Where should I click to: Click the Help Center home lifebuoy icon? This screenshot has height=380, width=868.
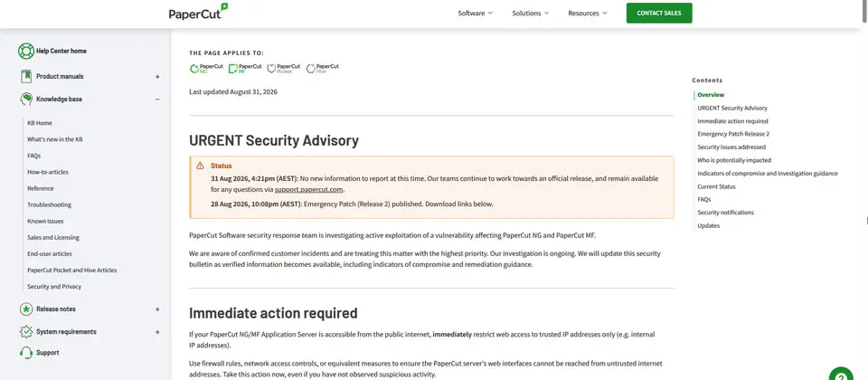click(26, 51)
